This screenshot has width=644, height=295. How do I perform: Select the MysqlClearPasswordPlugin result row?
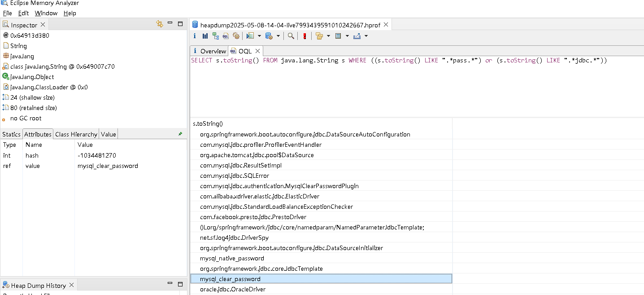click(321, 186)
